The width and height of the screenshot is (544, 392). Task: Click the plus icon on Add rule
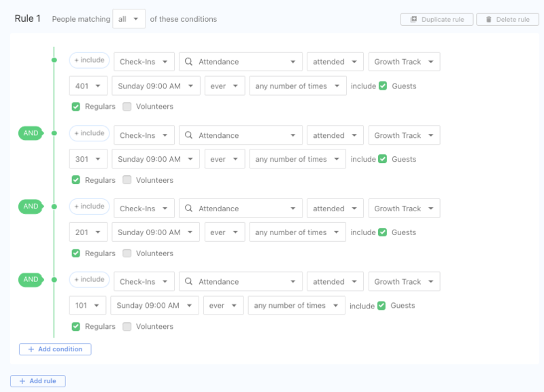pyautogui.click(x=21, y=381)
